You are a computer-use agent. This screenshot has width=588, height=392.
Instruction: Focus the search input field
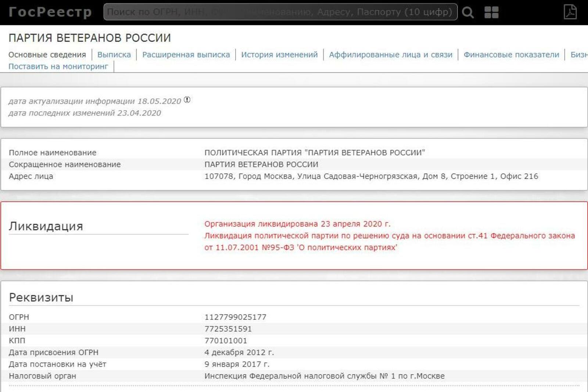280,12
